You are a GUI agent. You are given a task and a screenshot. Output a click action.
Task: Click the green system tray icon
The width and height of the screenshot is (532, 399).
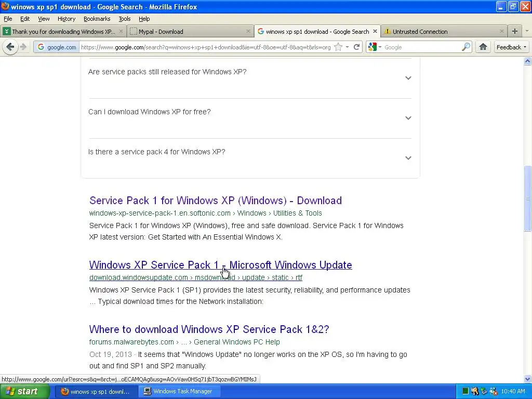[465, 391]
